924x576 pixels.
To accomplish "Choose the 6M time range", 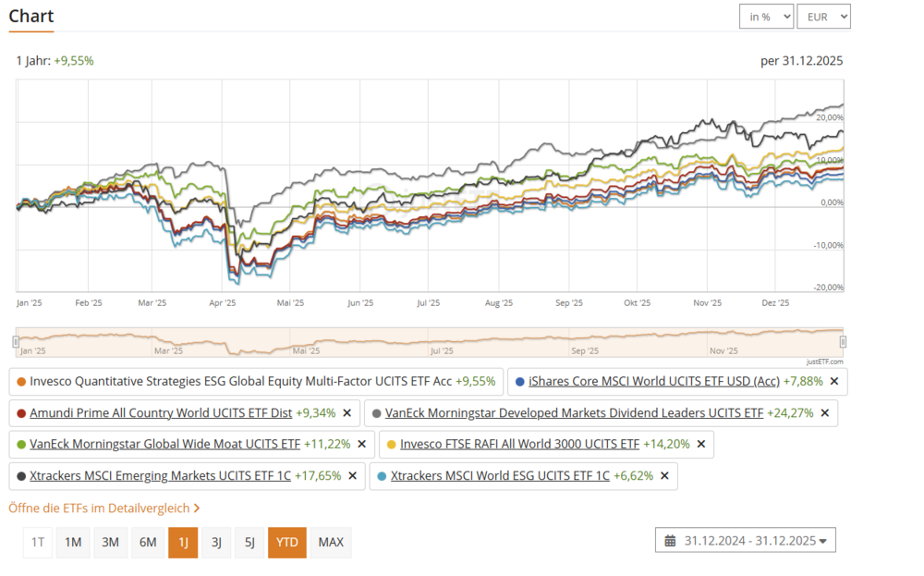I will click(x=148, y=543).
